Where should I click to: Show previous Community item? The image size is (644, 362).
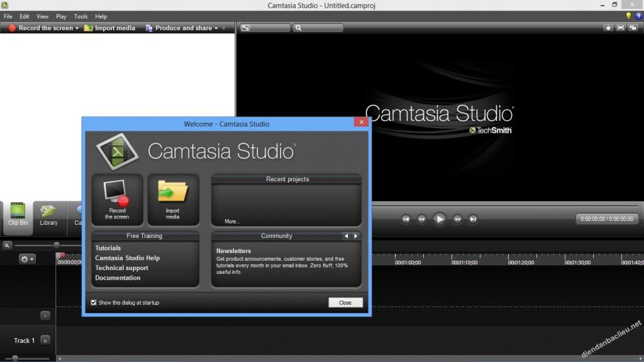click(347, 235)
